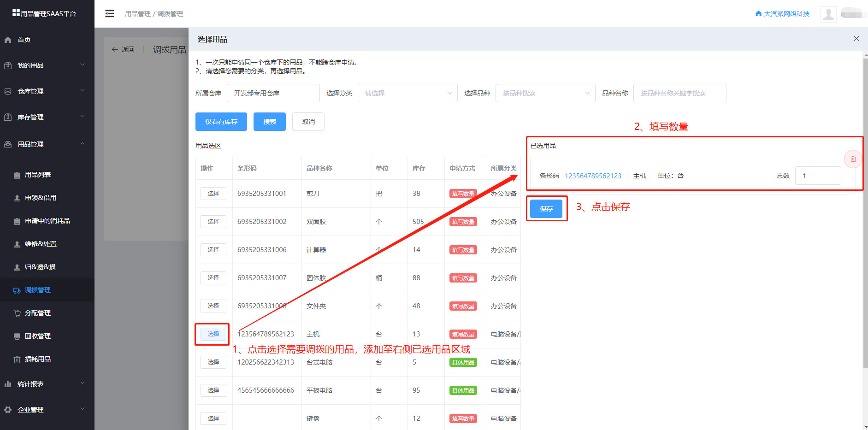Screen dimensions: 868x430
Task: Click 具体用品 tag in 平板电脑 row
Action: 463,391
